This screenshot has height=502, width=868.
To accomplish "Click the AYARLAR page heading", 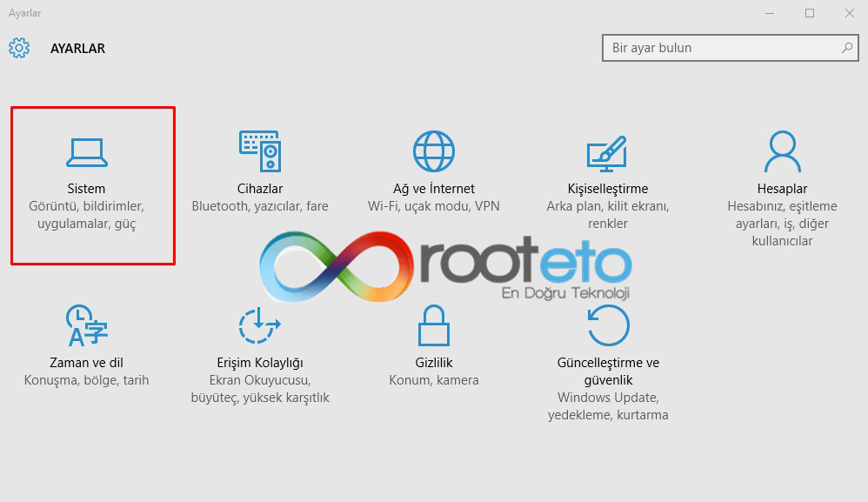I will pos(77,49).
